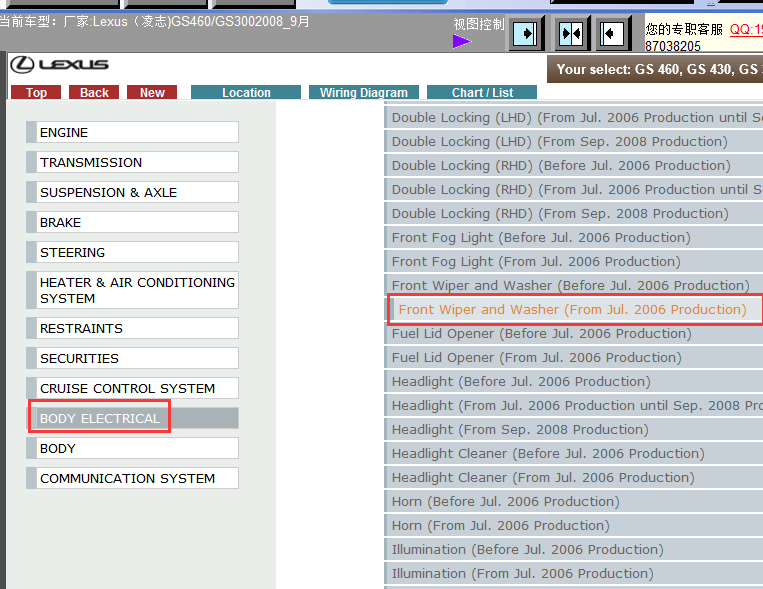The height and width of the screenshot is (589, 763).
Task: Open Front Fog Light (Before Jul. 2006 Production)
Action: coord(574,238)
